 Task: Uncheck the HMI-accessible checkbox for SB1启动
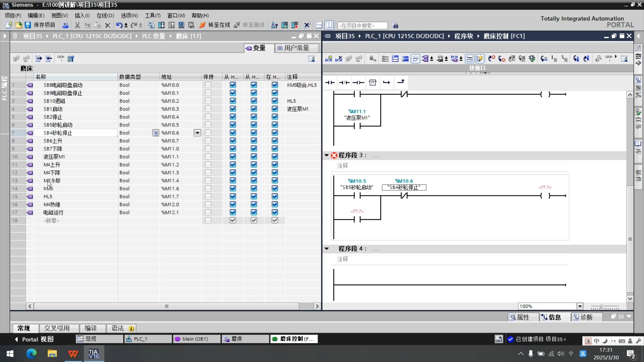click(233, 109)
